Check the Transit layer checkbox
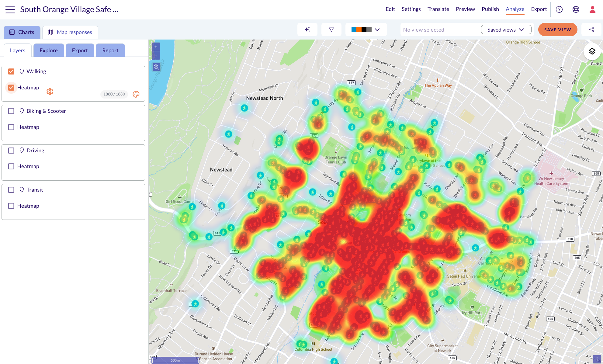The width and height of the screenshot is (603, 364). click(11, 190)
